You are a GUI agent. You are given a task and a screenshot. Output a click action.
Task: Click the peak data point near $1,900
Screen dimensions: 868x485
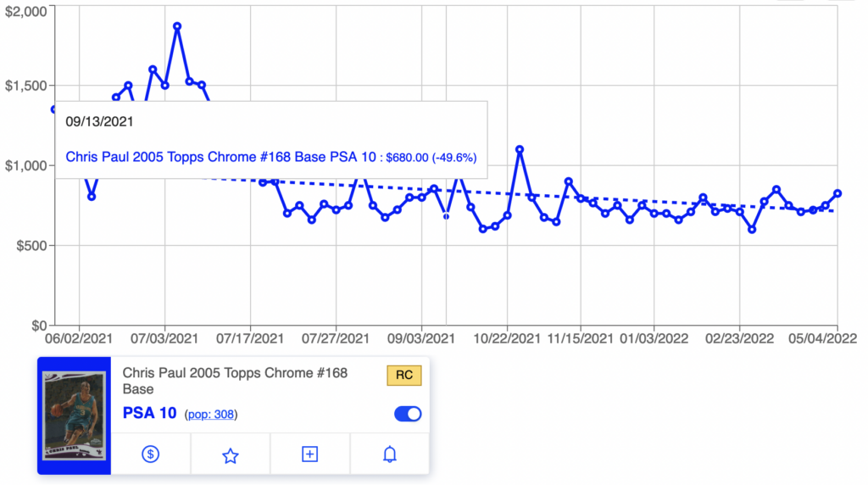[177, 26]
